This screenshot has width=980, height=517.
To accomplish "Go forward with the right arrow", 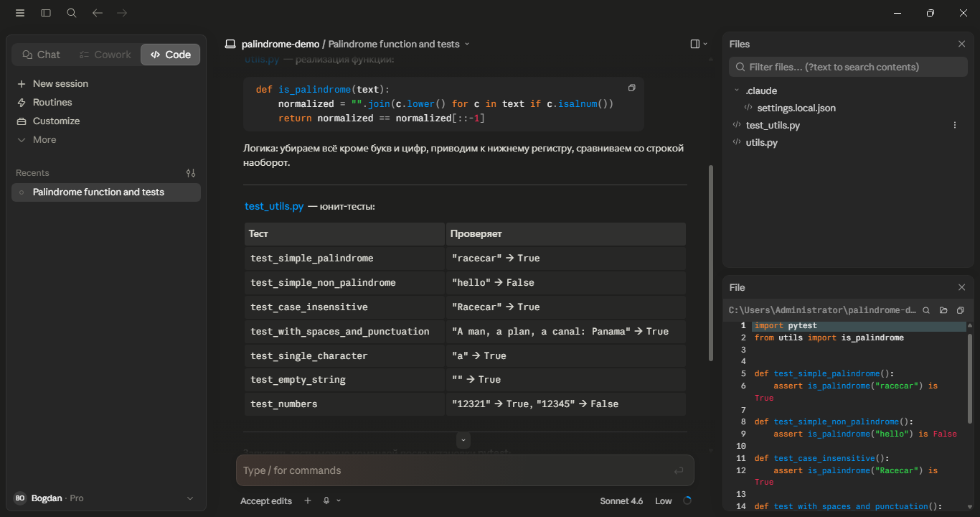I will (122, 13).
